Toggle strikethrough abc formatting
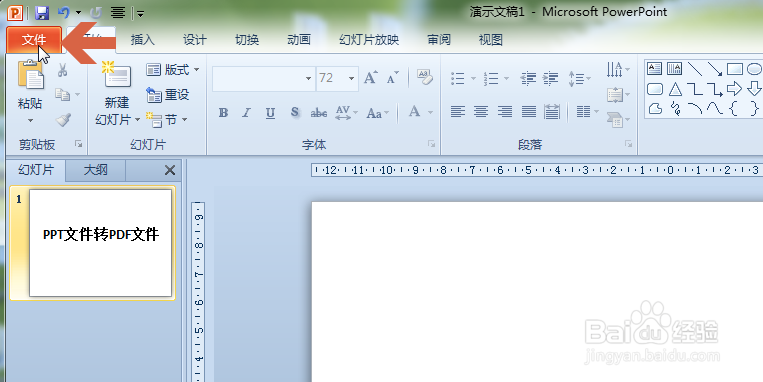Image resolution: width=763 pixels, height=382 pixels. click(319, 113)
